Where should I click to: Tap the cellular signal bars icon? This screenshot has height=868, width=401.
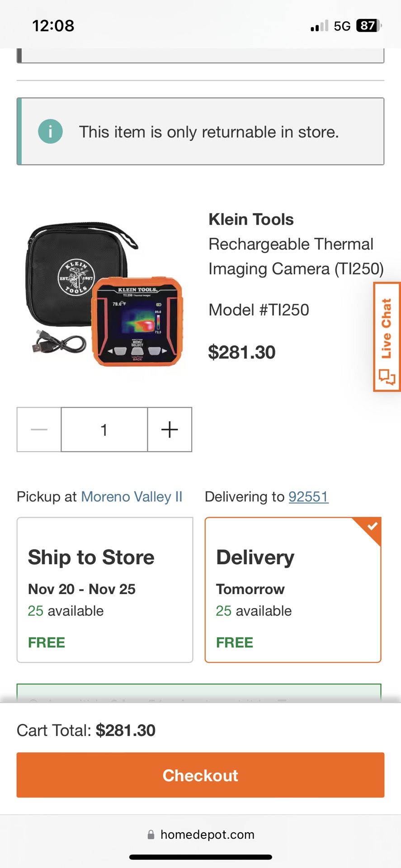coord(319,26)
